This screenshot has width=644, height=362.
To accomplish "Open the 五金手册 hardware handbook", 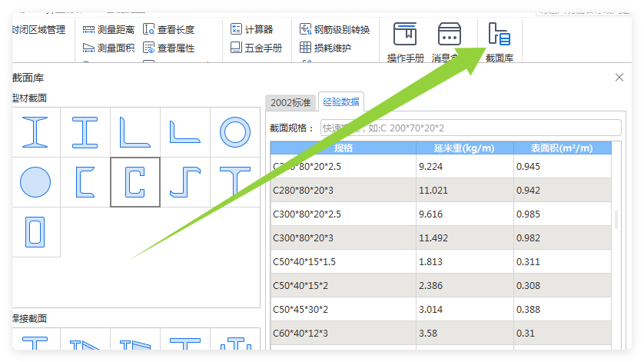I will point(256,48).
